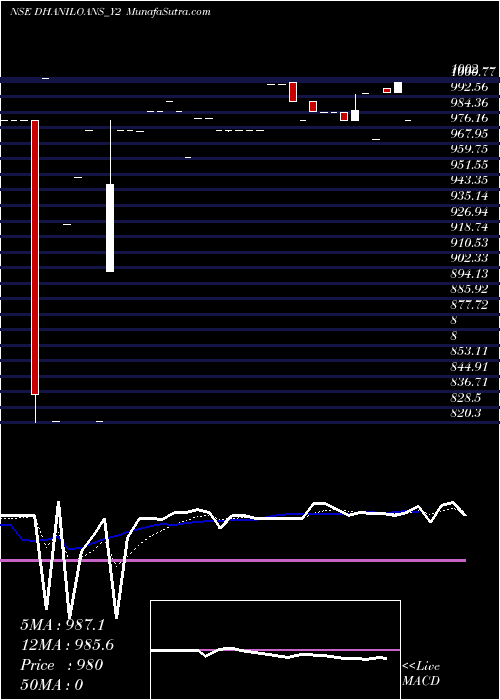Click the MunafaSutra.com watermark text

pos(169,12)
